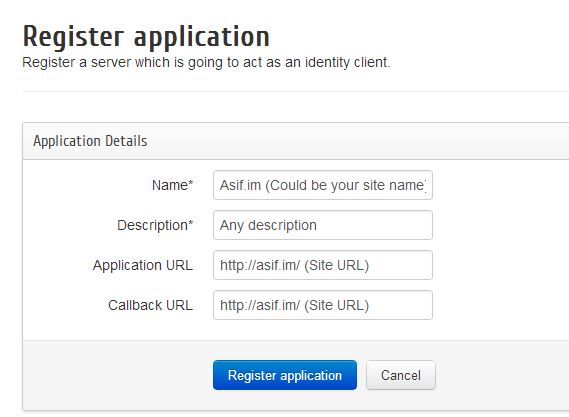Click the Name* field label
The height and width of the screenshot is (417, 569).
coord(172,185)
